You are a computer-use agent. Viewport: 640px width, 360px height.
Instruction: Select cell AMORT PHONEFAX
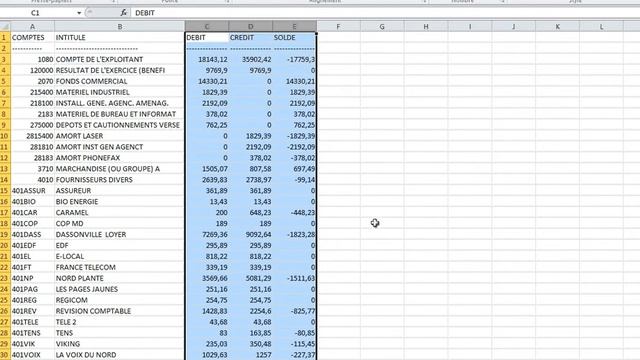pyautogui.click(x=120, y=158)
